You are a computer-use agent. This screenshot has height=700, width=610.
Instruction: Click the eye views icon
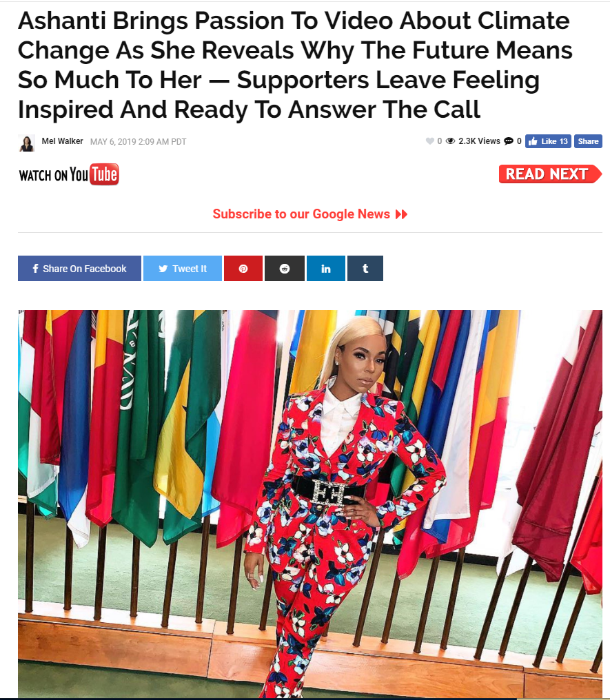coord(451,141)
